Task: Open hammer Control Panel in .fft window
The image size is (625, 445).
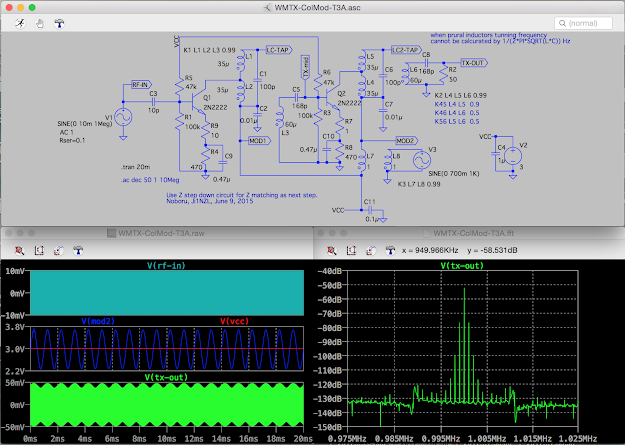Action: pyautogui.click(x=390, y=250)
